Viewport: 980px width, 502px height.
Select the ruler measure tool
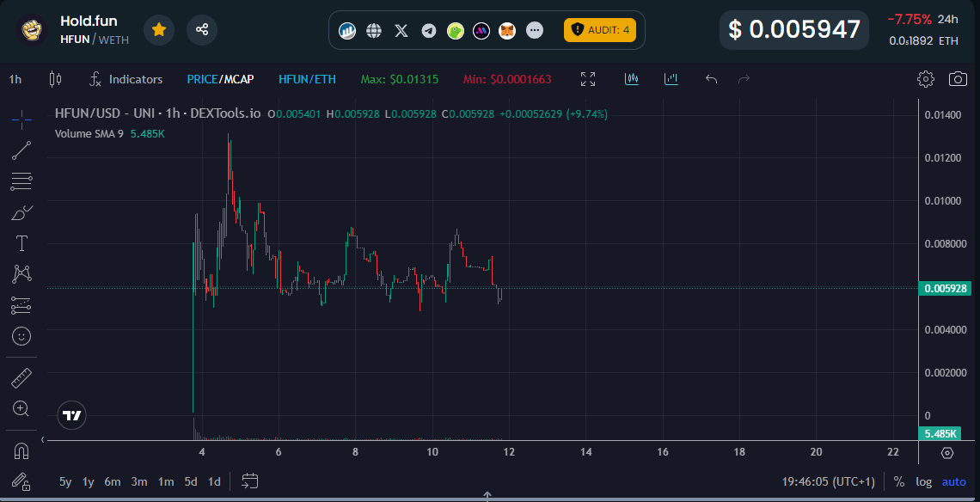pyautogui.click(x=21, y=378)
